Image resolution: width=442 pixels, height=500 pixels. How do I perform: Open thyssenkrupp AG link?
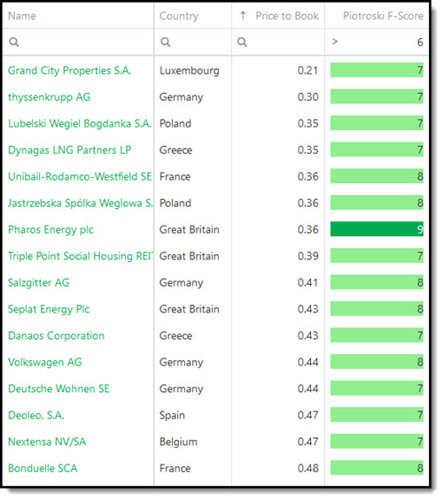tap(49, 97)
